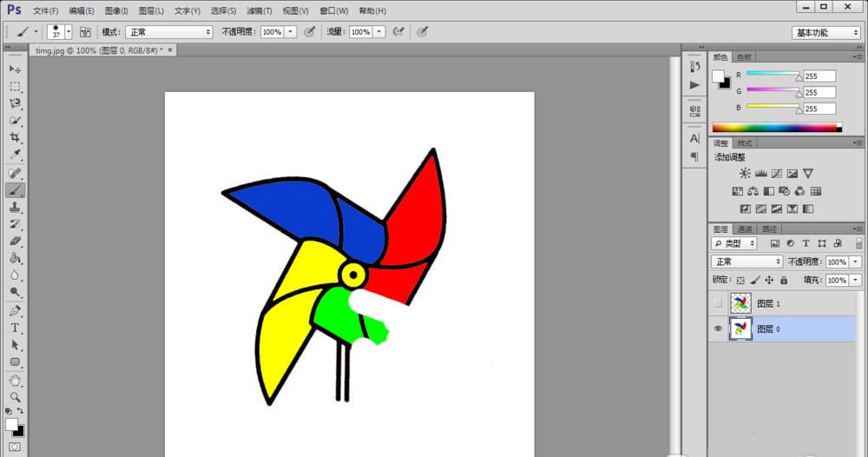Switch to the 通道 channels tab
This screenshot has height=457, width=868.
click(x=745, y=229)
